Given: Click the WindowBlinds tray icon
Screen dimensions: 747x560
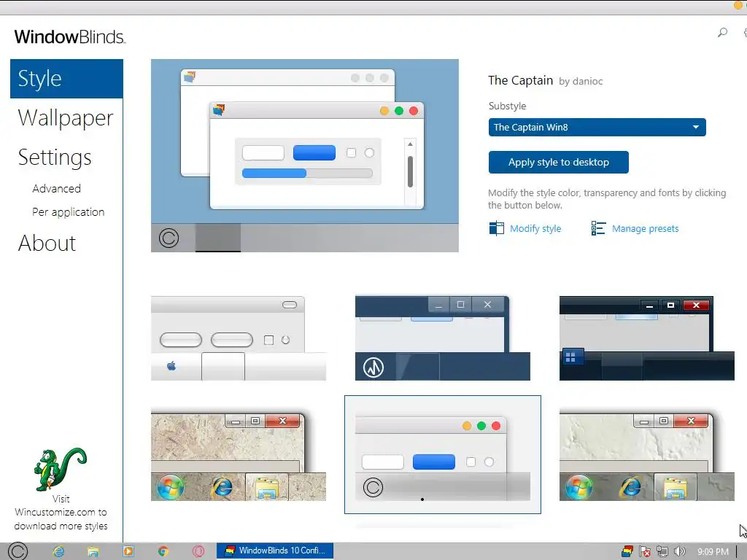Looking at the screenshot, I should (627, 551).
